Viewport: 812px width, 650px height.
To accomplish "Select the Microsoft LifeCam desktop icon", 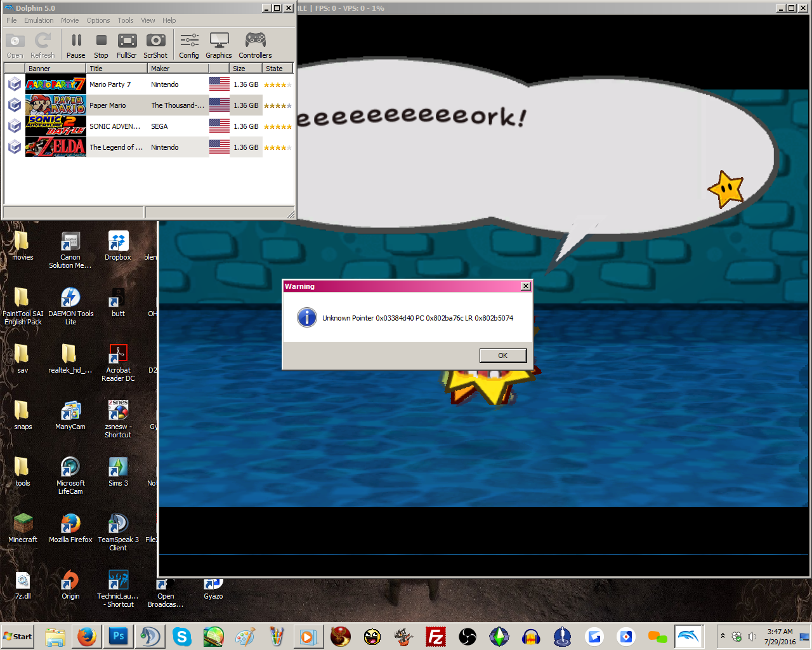I will 70,475.
